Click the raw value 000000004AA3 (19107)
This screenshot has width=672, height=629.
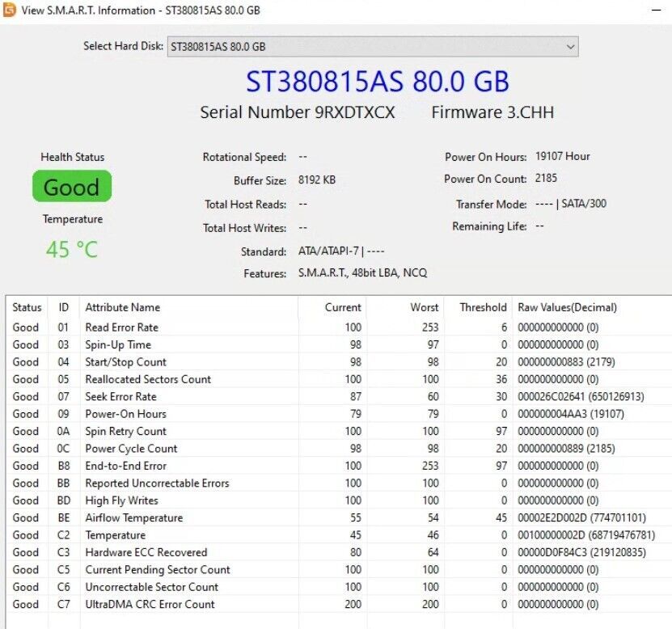pos(571,414)
